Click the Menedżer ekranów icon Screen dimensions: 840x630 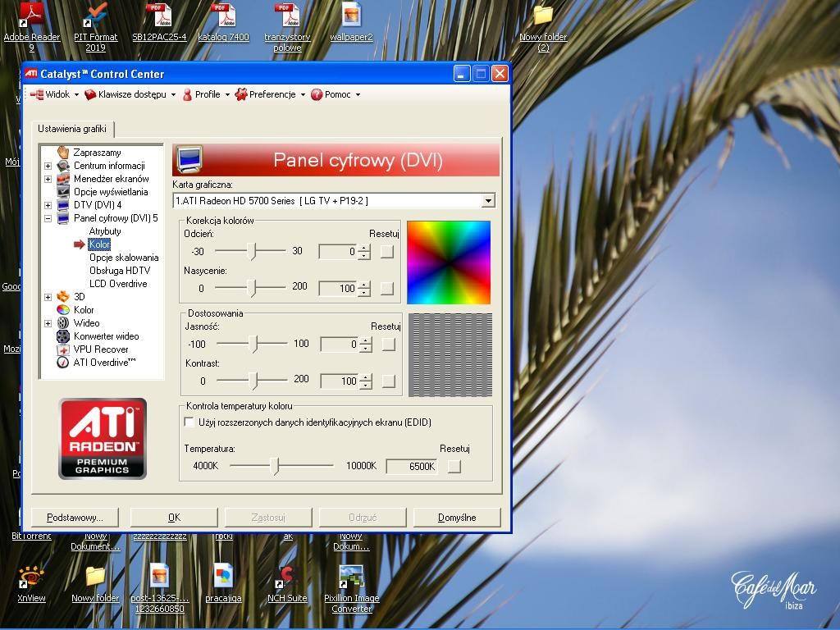63,179
